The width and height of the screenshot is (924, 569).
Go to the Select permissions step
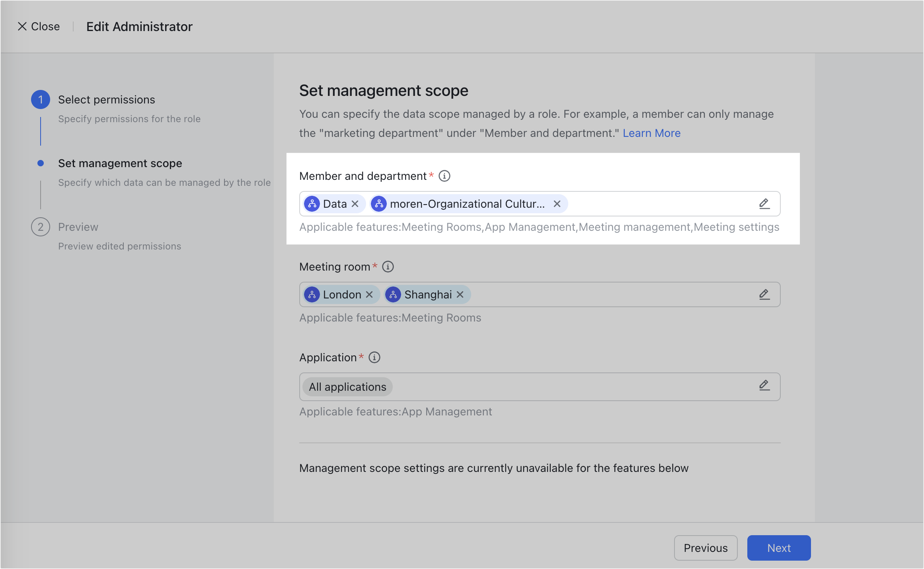pyautogui.click(x=107, y=99)
